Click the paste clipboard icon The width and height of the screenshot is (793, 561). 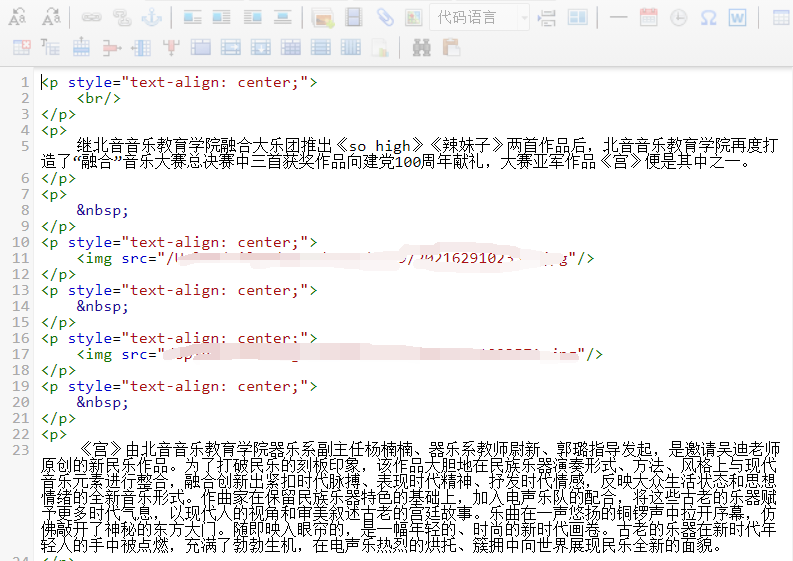click(451, 47)
